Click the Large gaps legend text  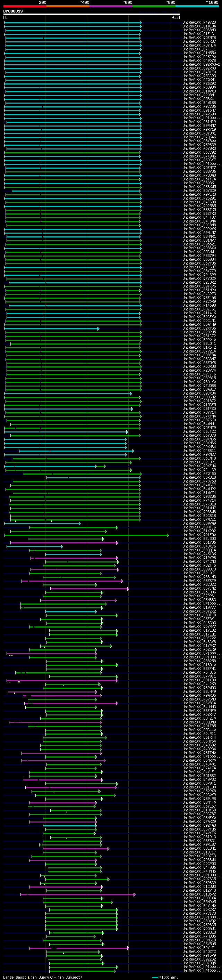pos(43,977)
